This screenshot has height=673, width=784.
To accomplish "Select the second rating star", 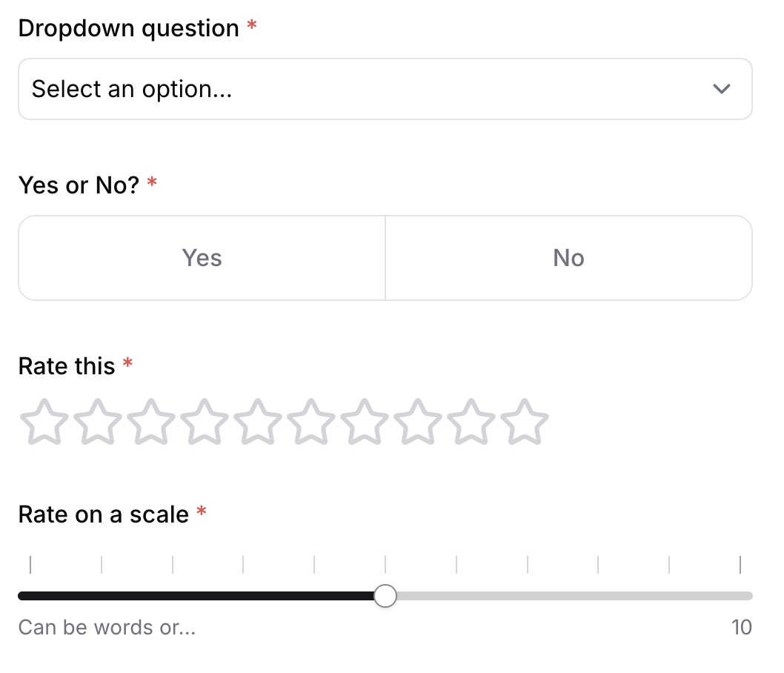I will [x=98, y=422].
